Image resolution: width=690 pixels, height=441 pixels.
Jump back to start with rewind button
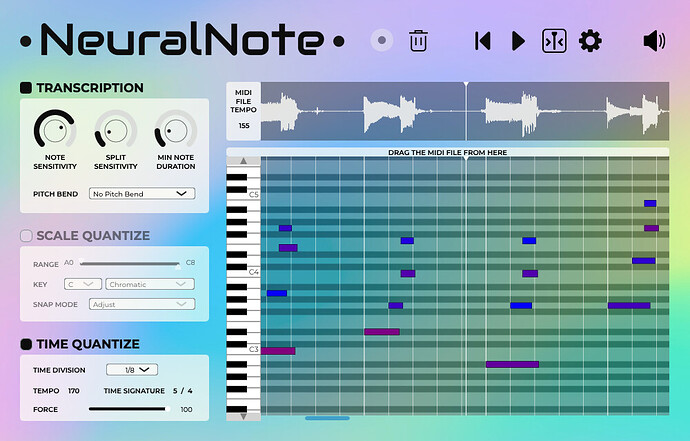point(483,41)
